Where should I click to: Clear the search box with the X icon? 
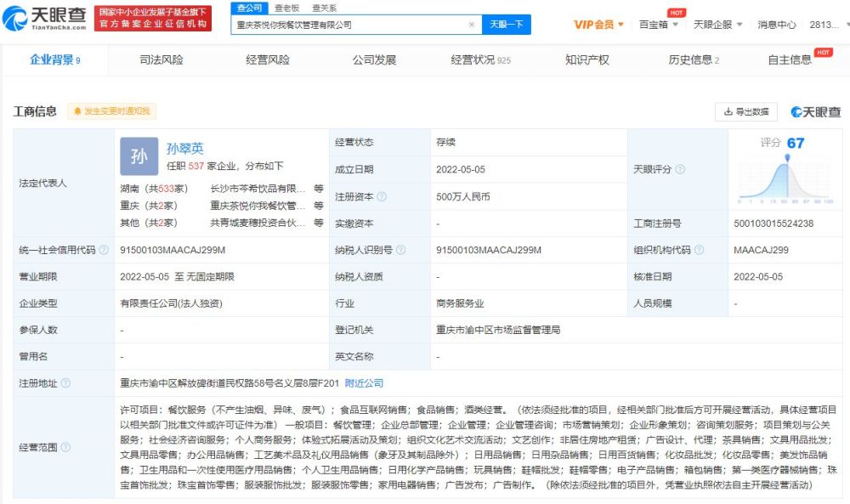click(472, 25)
